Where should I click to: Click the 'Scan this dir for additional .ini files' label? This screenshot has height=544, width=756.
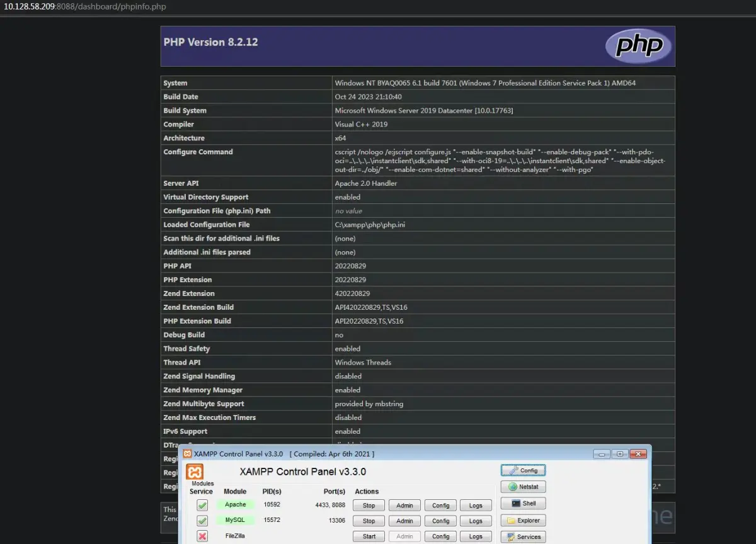pos(221,239)
